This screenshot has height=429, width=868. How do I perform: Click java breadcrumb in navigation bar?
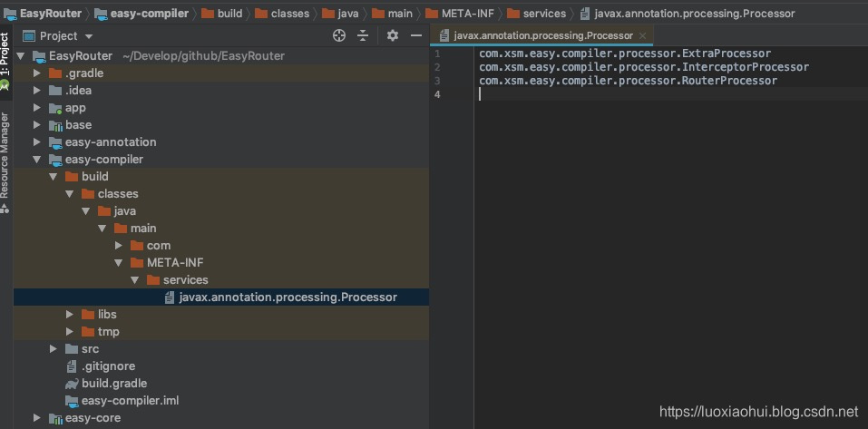click(340, 14)
